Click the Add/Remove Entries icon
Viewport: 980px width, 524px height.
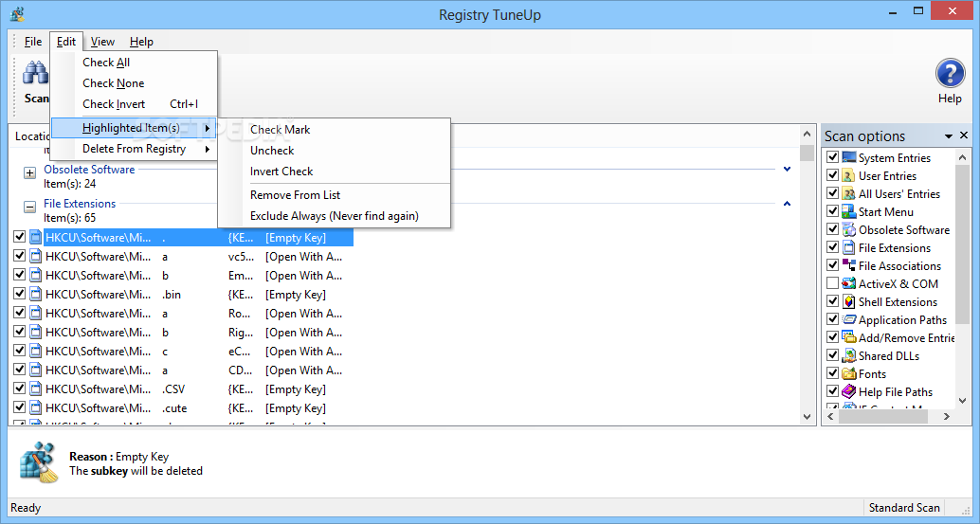(x=849, y=337)
